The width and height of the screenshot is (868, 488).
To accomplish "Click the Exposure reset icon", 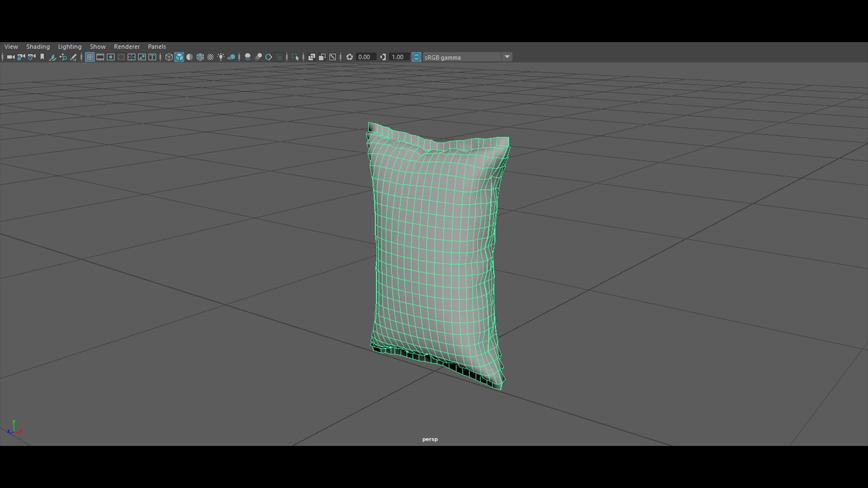I will coord(349,57).
